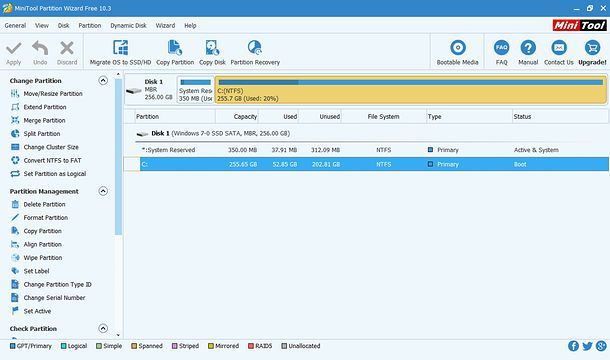This screenshot has height=360, width=610.
Task: Open the View menu
Action: [x=42, y=26]
